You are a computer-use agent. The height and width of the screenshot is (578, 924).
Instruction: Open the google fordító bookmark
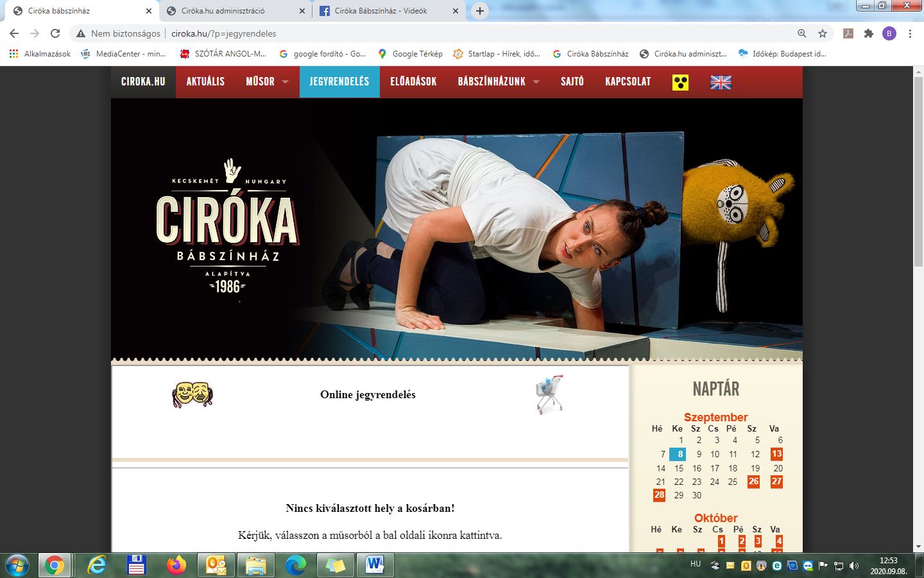coord(322,54)
